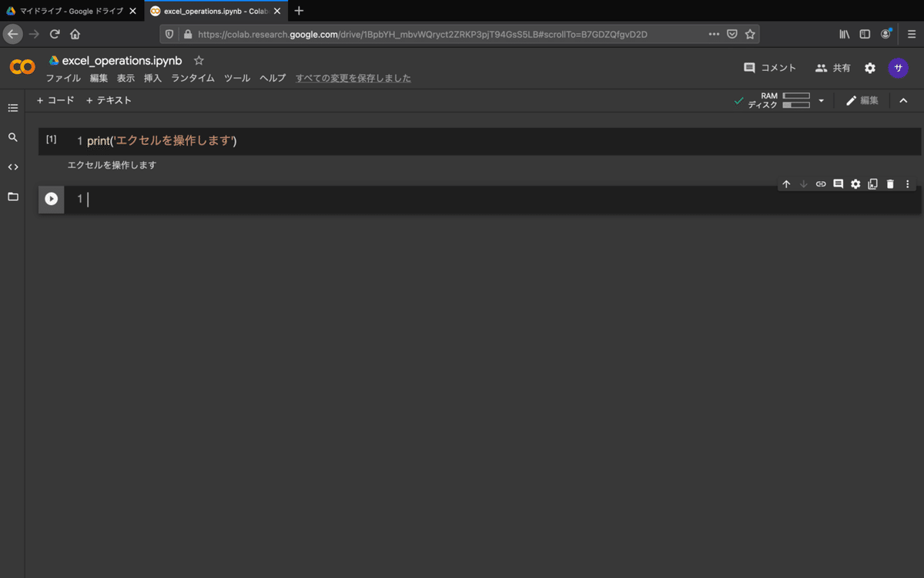Close the excel_operations.ipynb browser tab
Screen dimensions: 924x578
point(277,11)
